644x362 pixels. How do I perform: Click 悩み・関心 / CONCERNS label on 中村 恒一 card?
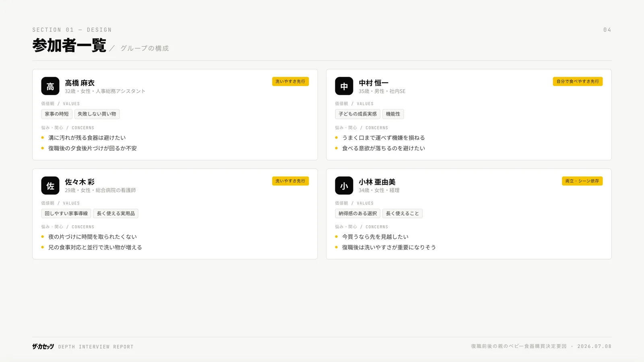pos(361,128)
